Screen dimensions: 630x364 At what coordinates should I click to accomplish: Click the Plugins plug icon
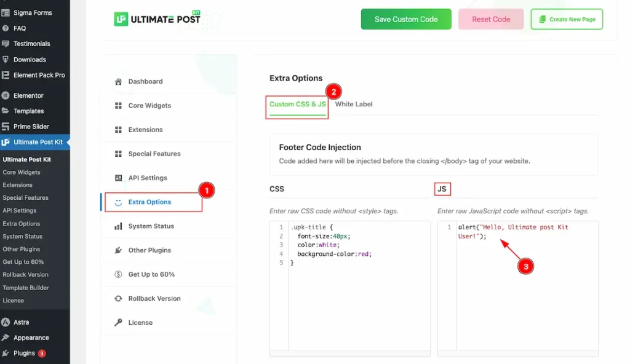coord(5,354)
